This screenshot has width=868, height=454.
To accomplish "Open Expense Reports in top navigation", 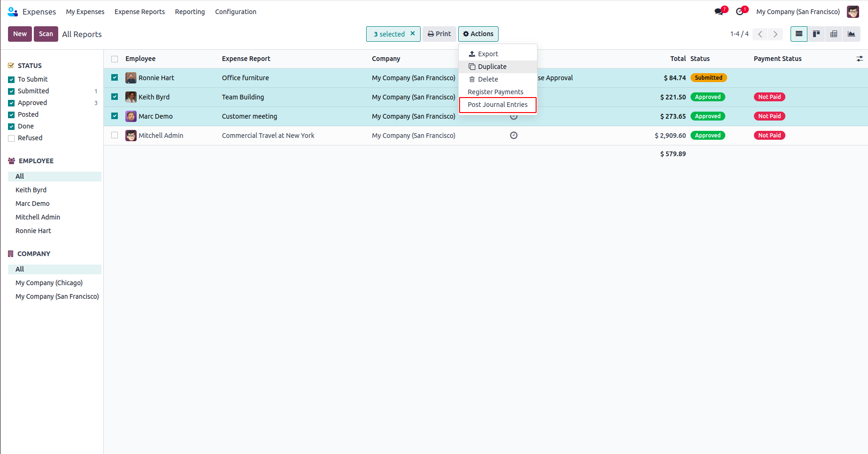I will pyautogui.click(x=139, y=12).
